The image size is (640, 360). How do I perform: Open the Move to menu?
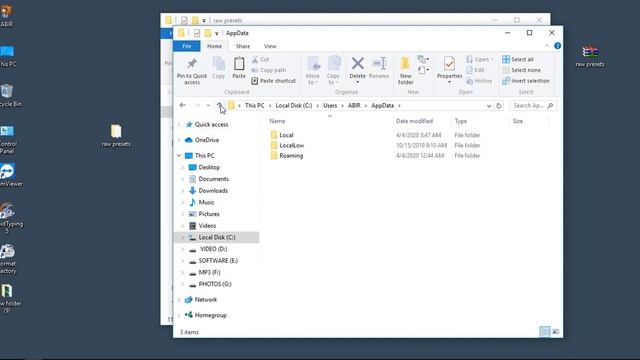pyautogui.click(x=313, y=71)
